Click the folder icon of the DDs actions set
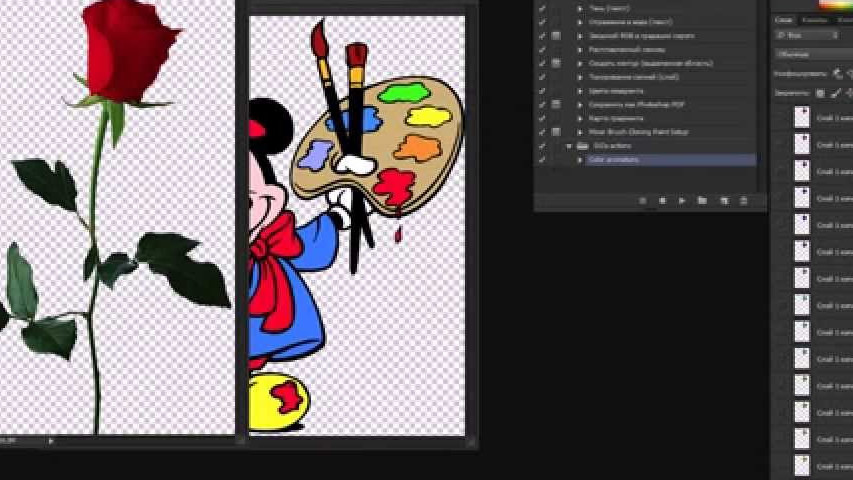This screenshot has width=853, height=480. 583,146
